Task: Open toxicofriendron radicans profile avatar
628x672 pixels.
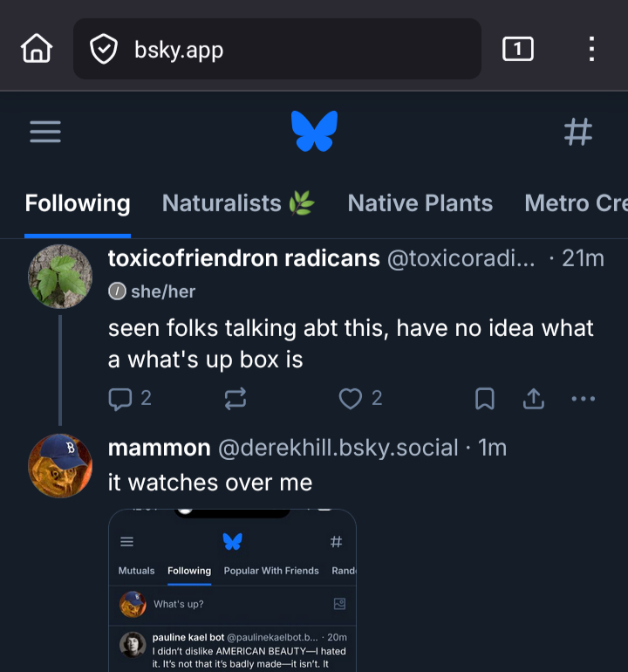Action: 60,276
